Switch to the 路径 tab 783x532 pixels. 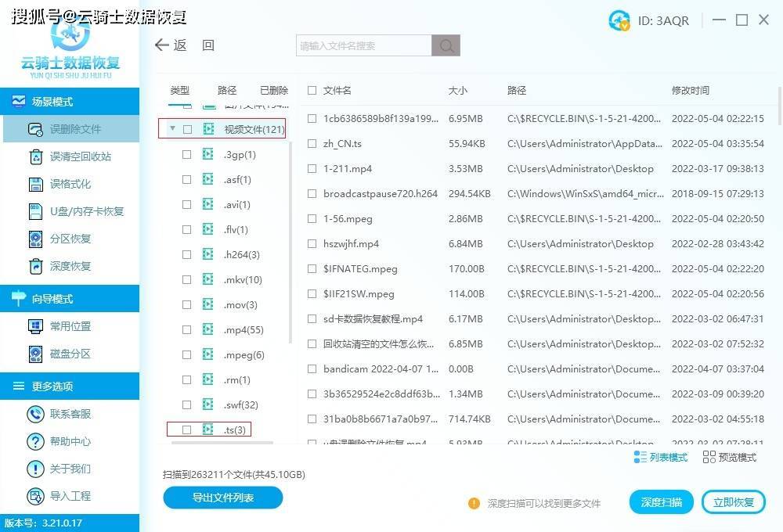coord(227,91)
